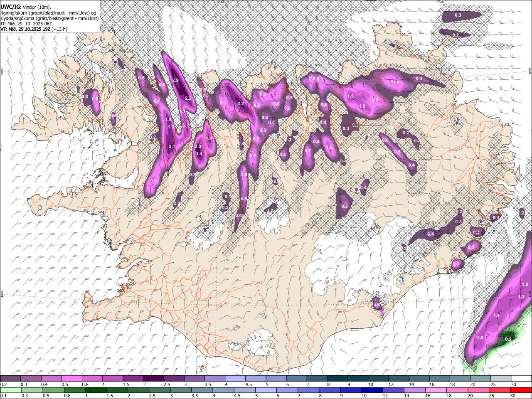The width and height of the screenshot is (532, 399).
Task: Click the "rigning/skúrir" legend description line
Action: 49,12
